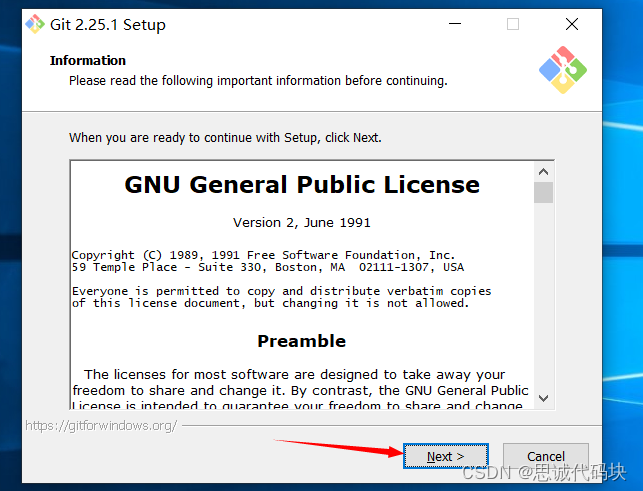
Task: Click the disabled maximize button
Action: 513,24
